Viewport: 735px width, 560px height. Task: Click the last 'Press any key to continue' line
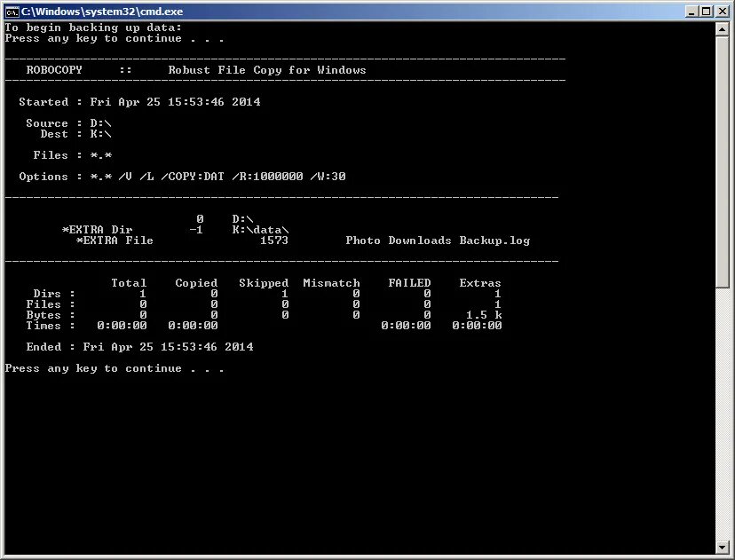(115, 368)
